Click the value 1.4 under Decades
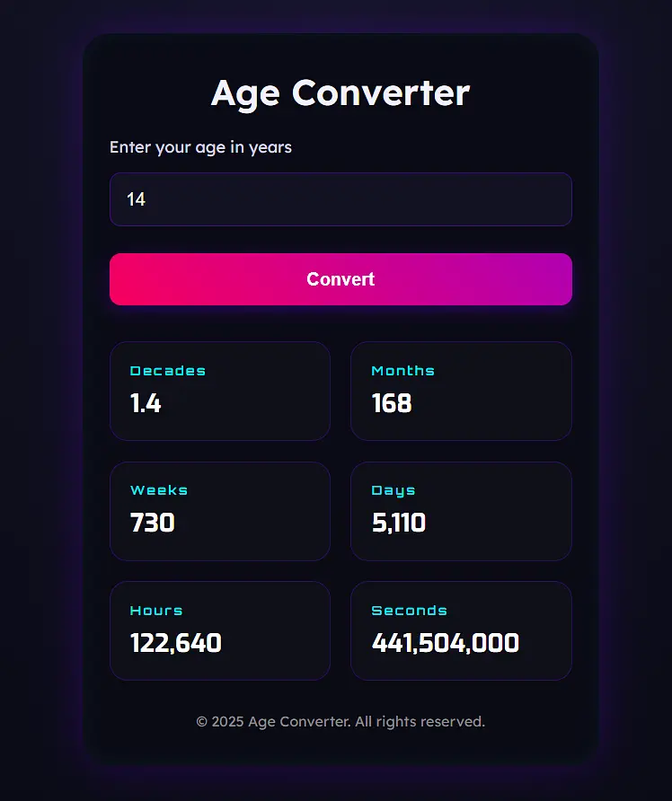Screen dimensions: 672x801 click(146, 404)
